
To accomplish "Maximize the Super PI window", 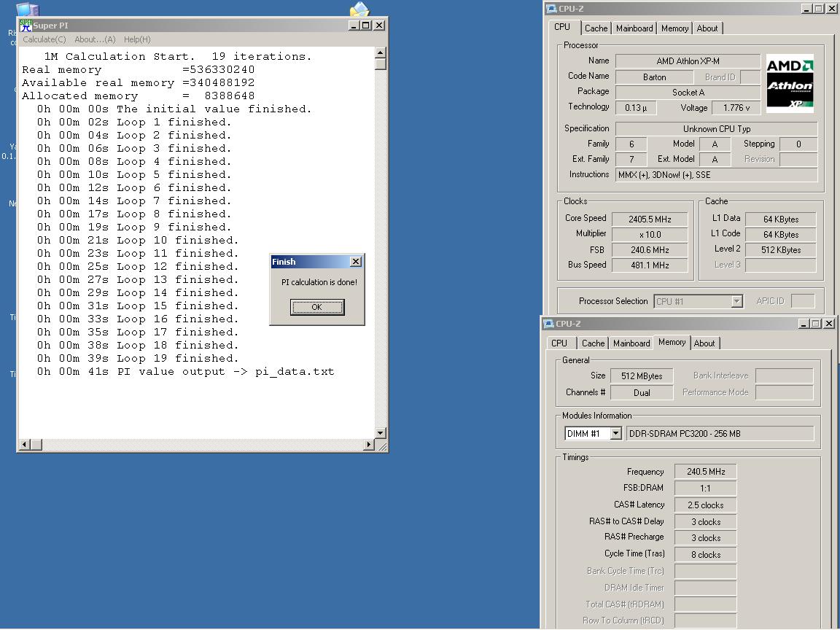I will [366, 26].
